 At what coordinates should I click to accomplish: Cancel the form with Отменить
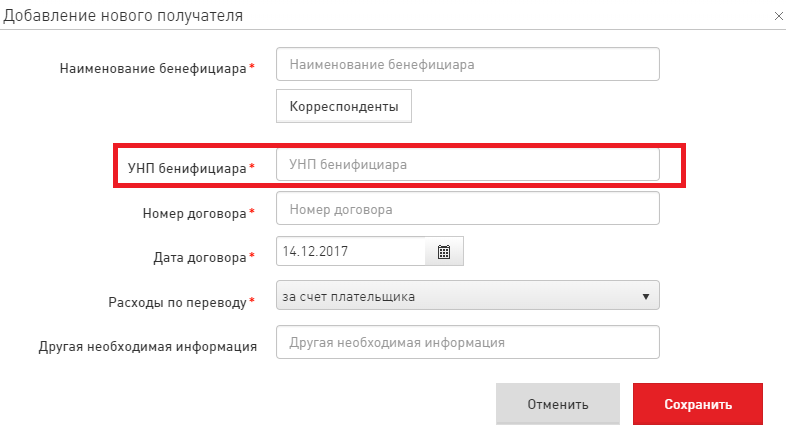click(x=558, y=404)
